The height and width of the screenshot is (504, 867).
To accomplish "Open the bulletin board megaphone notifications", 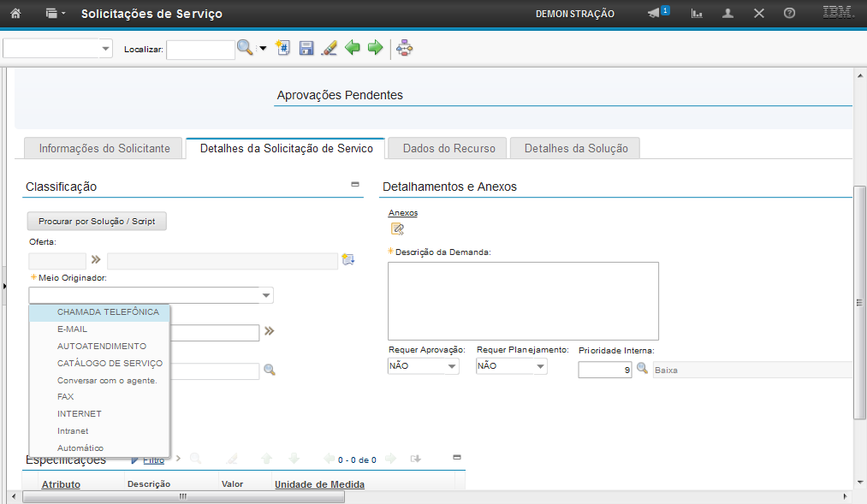I will click(x=655, y=14).
